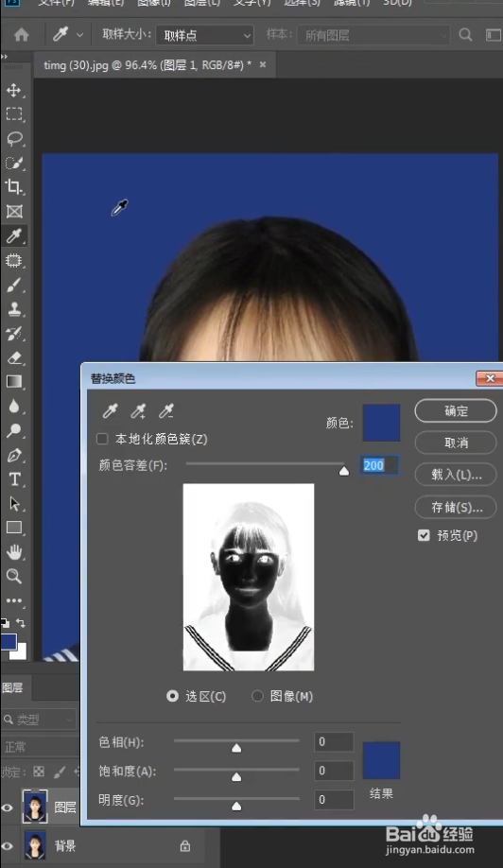Choose the Selection radio button
Image resolution: width=503 pixels, height=868 pixels.
click(173, 696)
